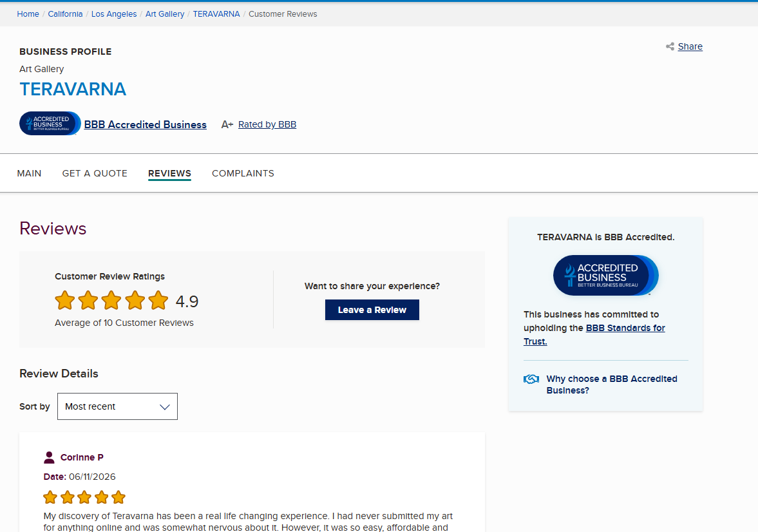Click the Leave a Review button
This screenshot has width=758, height=532.
click(372, 310)
